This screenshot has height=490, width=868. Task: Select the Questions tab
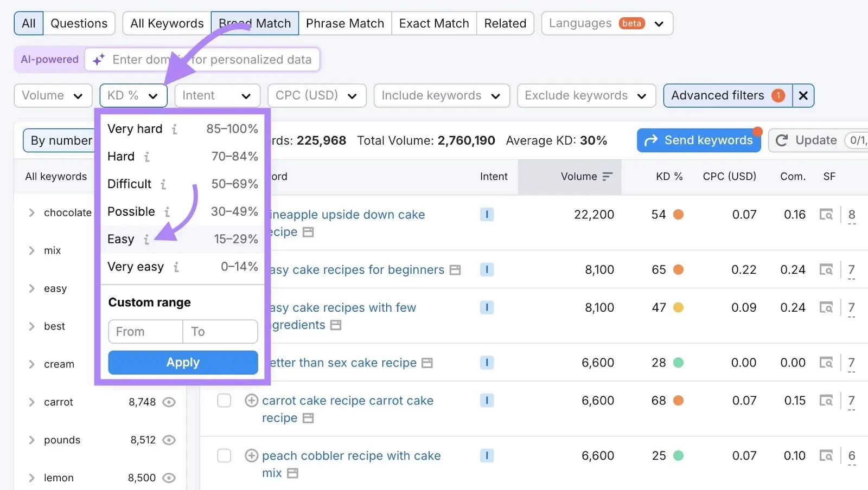79,23
